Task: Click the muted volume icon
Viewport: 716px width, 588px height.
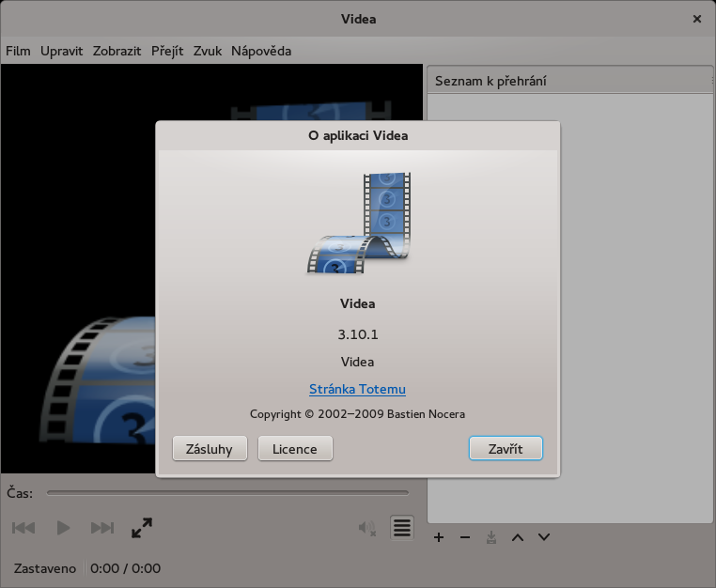Action: coord(367,528)
